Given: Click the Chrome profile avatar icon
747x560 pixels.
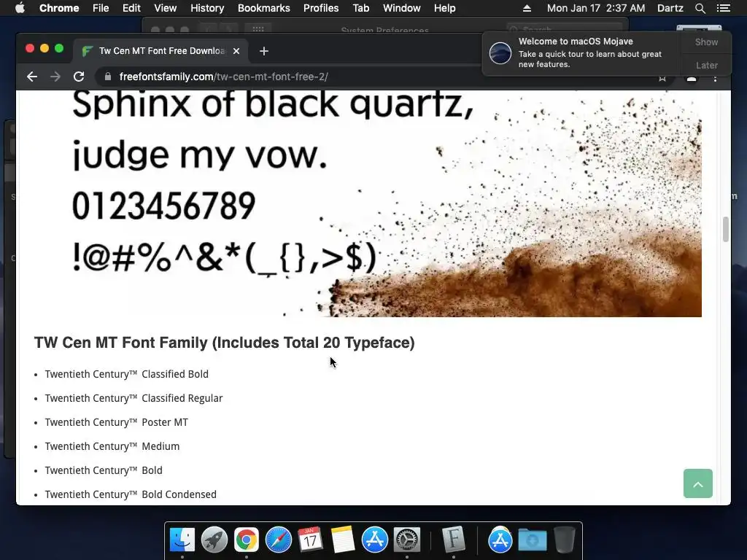Looking at the screenshot, I should [x=692, y=79].
